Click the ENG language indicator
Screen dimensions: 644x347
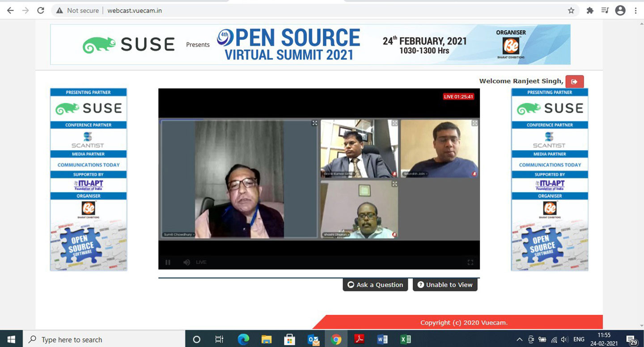click(x=579, y=339)
